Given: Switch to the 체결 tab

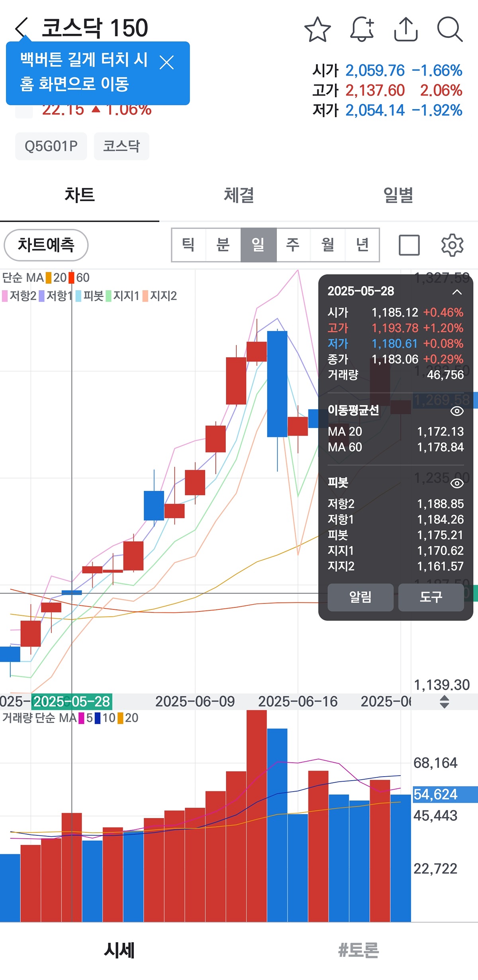Looking at the screenshot, I should pyautogui.click(x=239, y=195).
